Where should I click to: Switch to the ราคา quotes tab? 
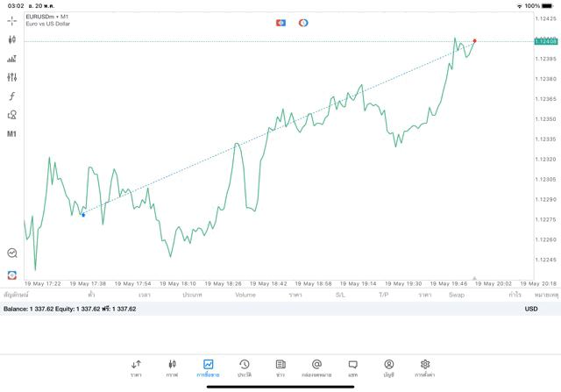136,367
